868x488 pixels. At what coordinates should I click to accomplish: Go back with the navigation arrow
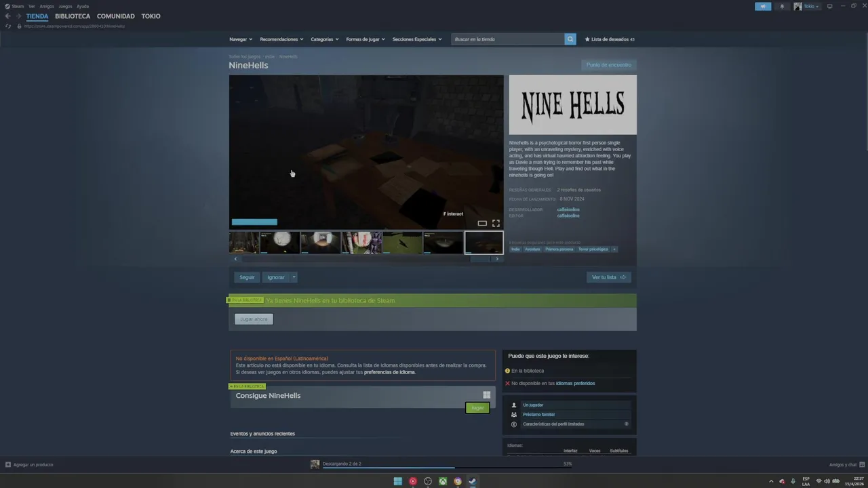tap(7, 16)
